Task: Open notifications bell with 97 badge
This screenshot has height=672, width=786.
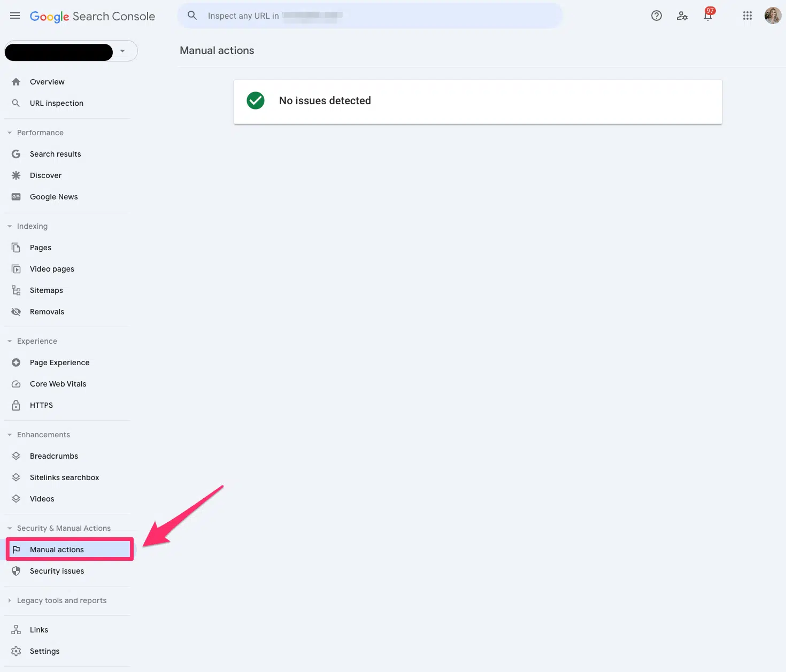Action: [x=708, y=15]
